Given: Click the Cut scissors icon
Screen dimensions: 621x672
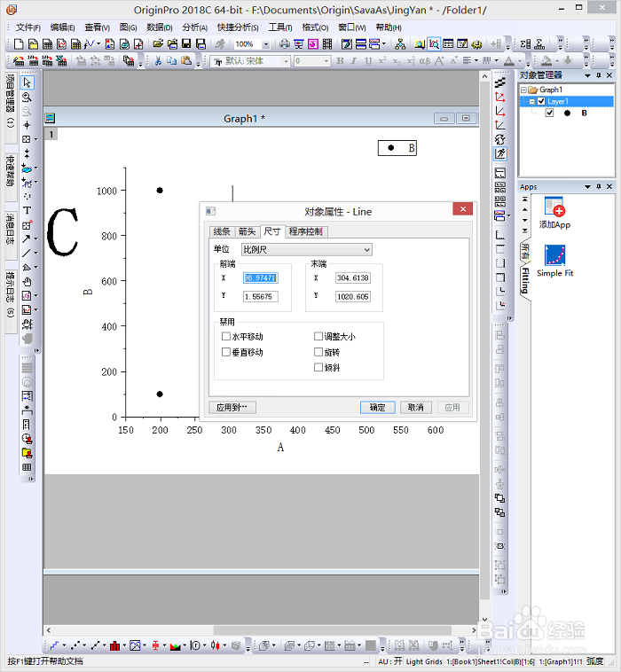Looking at the screenshot, I should tap(158, 61).
